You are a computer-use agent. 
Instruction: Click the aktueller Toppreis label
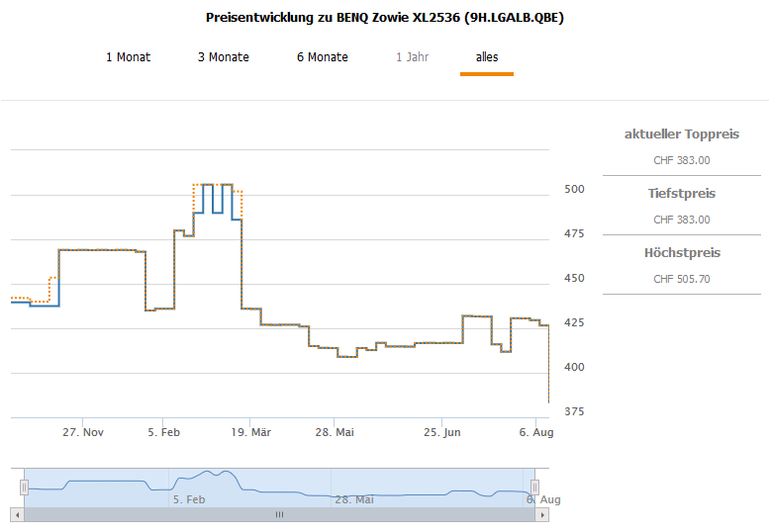682,134
